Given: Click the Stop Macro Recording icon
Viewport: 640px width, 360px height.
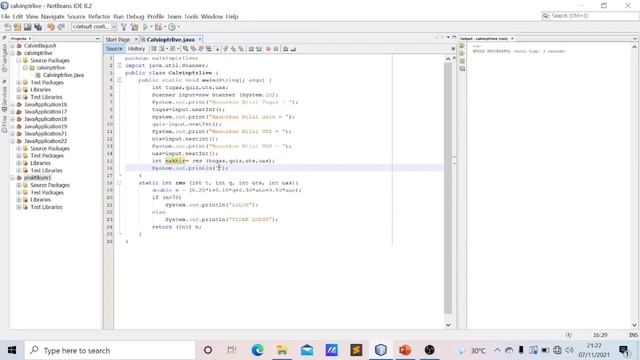Looking at the screenshot, I should point(276,49).
